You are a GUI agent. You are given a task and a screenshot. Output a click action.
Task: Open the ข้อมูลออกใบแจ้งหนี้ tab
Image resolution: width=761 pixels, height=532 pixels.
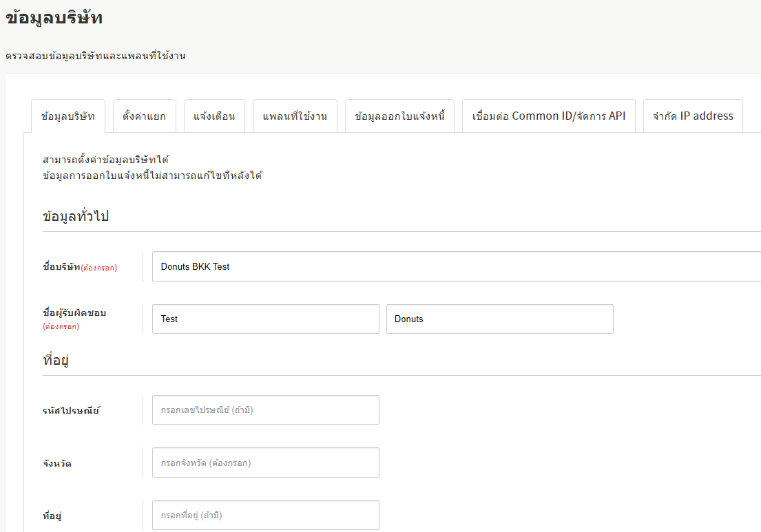[x=399, y=116]
